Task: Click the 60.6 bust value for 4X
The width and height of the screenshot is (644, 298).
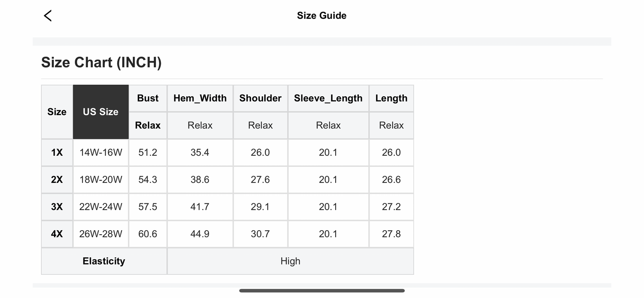Action: [148, 234]
